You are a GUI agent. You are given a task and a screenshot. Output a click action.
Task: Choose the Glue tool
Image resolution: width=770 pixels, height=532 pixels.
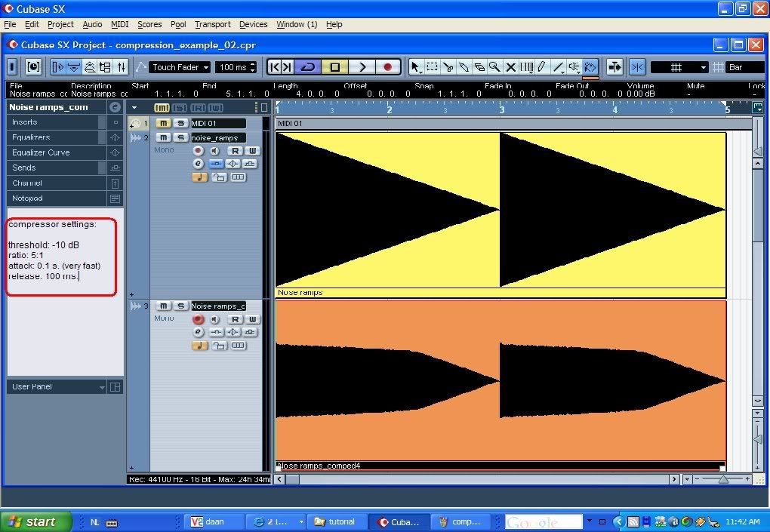click(463, 66)
